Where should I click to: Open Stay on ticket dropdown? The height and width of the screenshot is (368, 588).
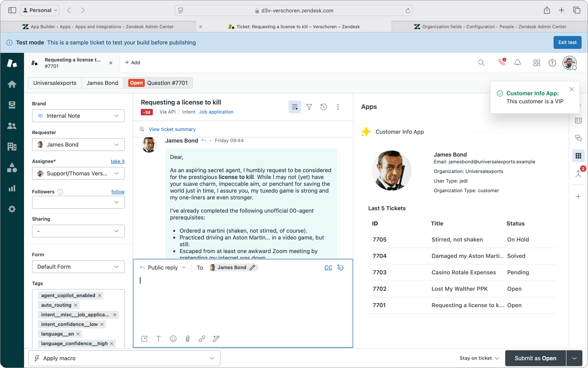[x=479, y=358]
